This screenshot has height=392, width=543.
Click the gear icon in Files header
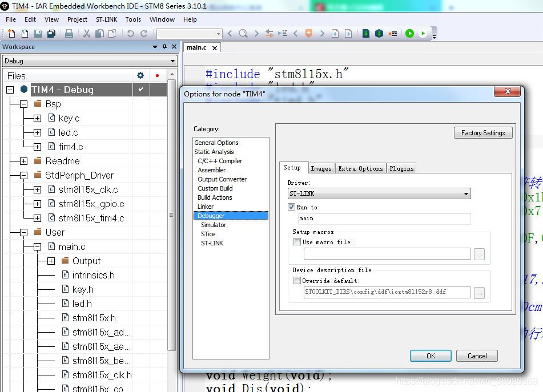(x=140, y=75)
